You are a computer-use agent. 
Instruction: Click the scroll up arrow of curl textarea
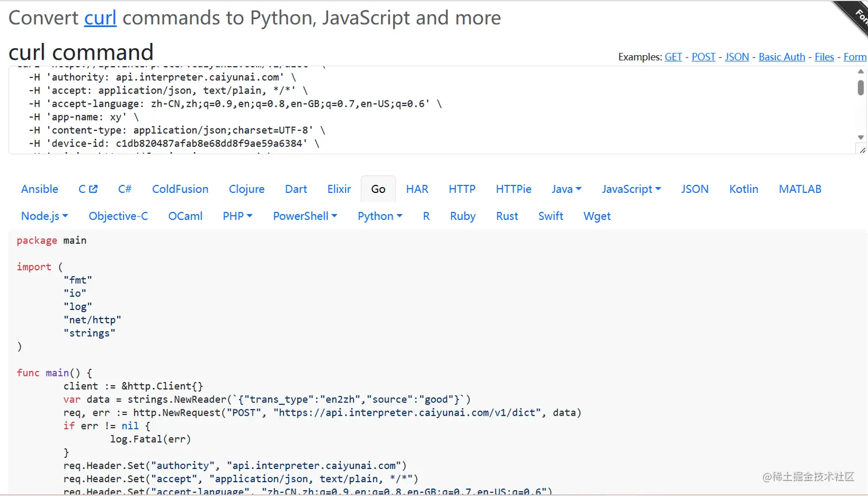click(x=861, y=72)
